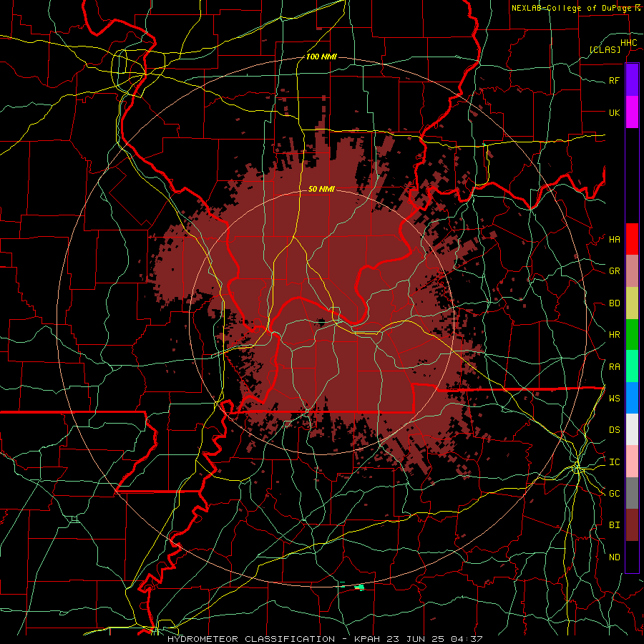Viewport: 644px width, 644px height.
Task: Click the "100 NMI" range ring label
Action: tap(321, 57)
